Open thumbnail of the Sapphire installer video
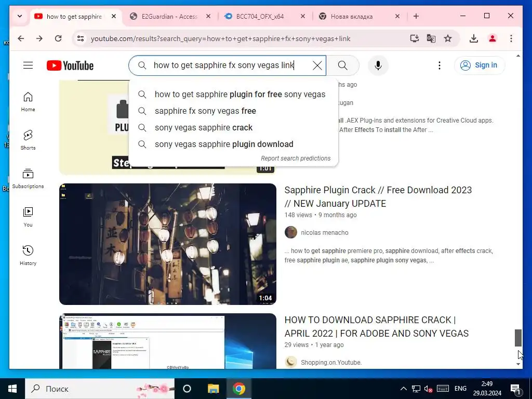The image size is (532, 399). coord(168,341)
